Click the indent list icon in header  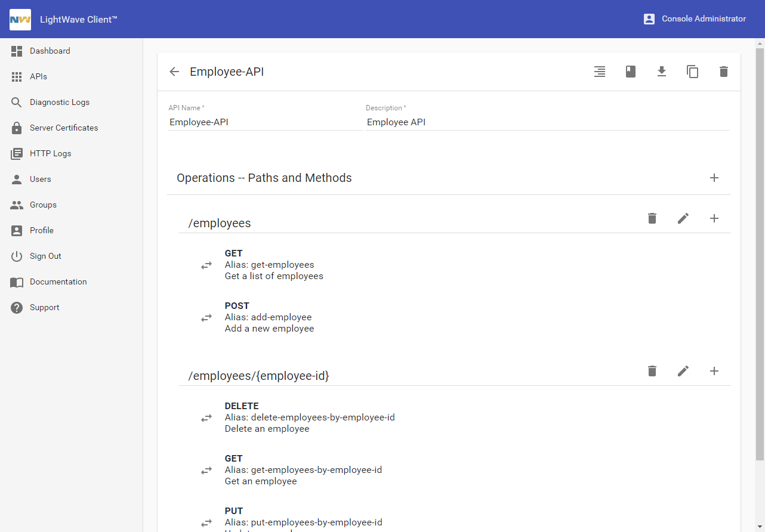(599, 72)
